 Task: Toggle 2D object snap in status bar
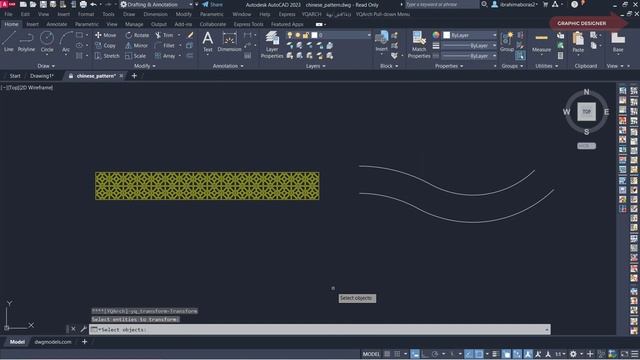(x=479, y=354)
